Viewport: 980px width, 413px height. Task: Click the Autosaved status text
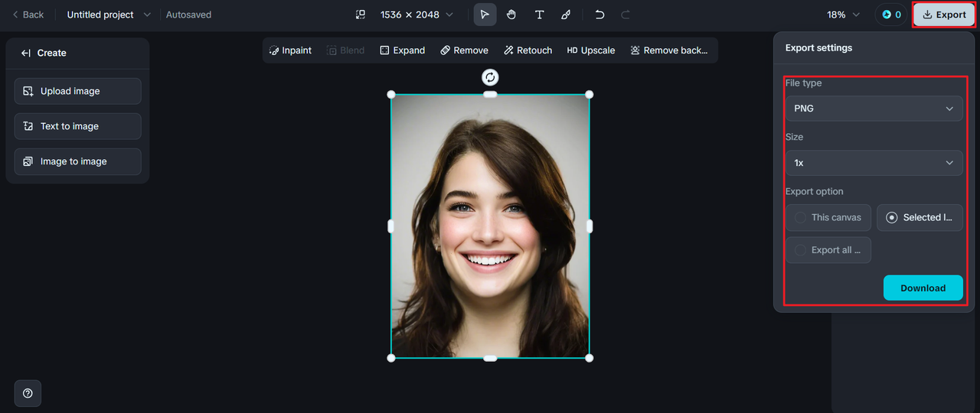point(188,15)
